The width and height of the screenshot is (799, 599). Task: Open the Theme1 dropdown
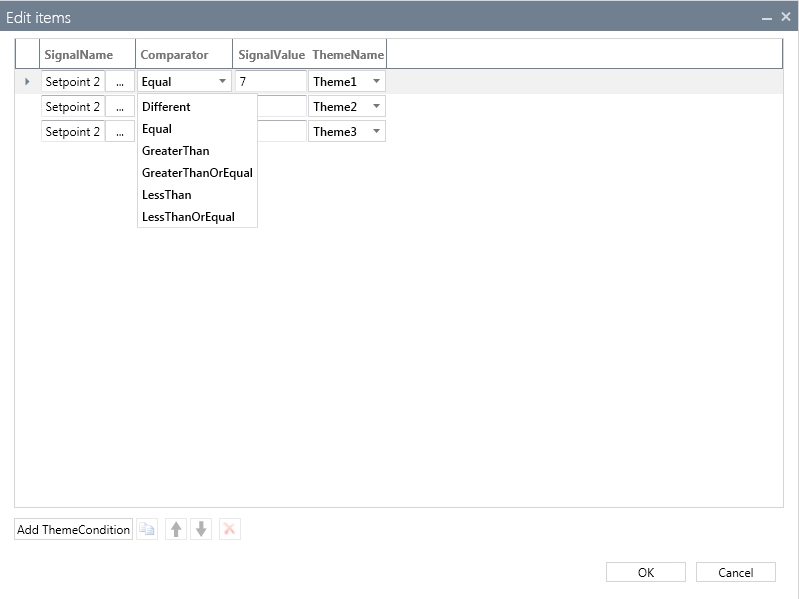(376, 82)
